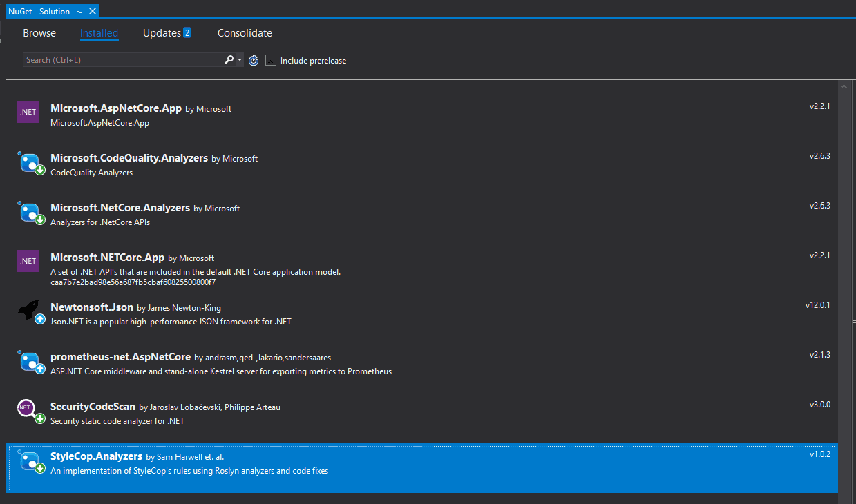
Task: Click 'by James Newton-King' author text
Action: [179, 308]
